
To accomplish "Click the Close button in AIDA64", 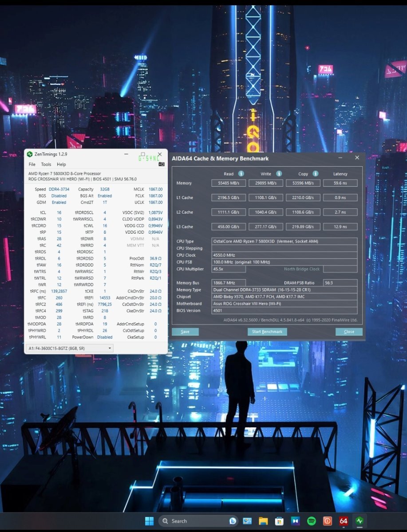I will point(349,332).
